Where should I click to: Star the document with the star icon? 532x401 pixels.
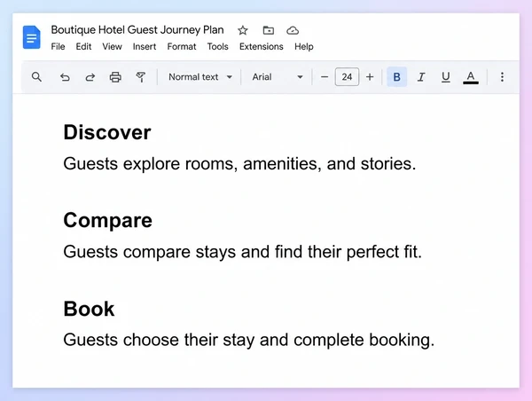(x=243, y=30)
